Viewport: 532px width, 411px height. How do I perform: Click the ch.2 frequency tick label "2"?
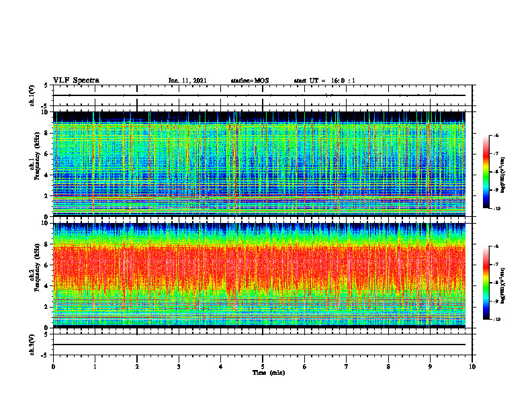pos(47,307)
